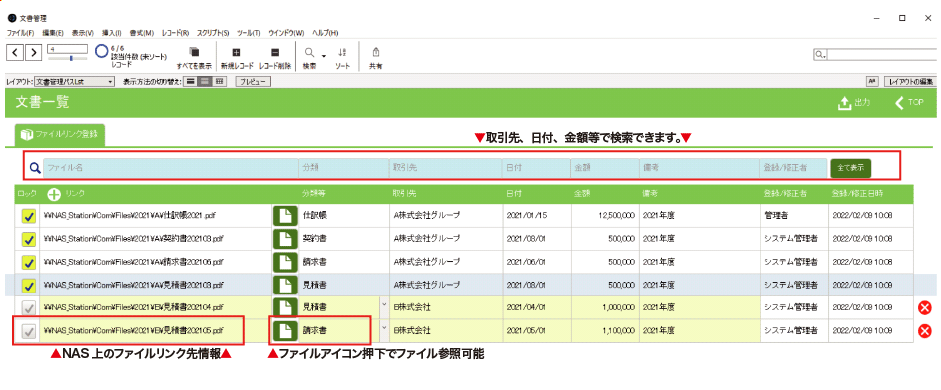The height and width of the screenshot is (390, 941).
Task: Select the list view toggle icon
Action: (205, 81)
